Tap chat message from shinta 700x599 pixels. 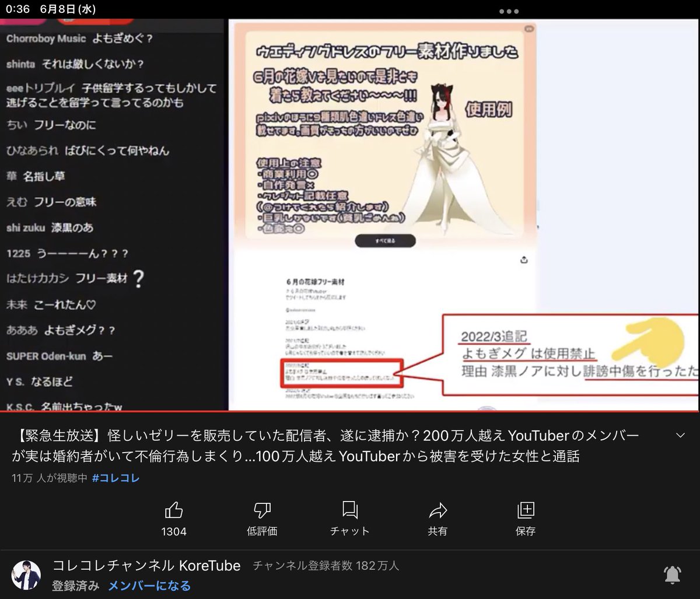point(75,64)
